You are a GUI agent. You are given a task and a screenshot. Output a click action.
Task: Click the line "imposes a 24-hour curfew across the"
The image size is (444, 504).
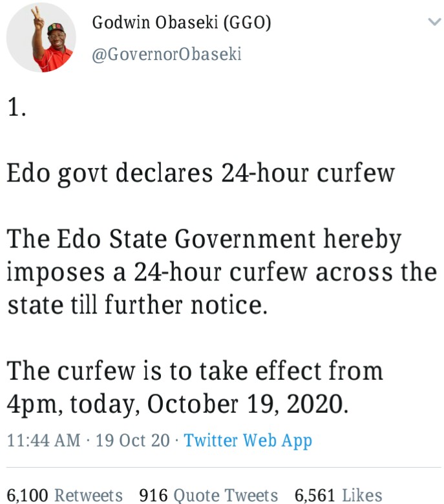[x=222, y=272]
